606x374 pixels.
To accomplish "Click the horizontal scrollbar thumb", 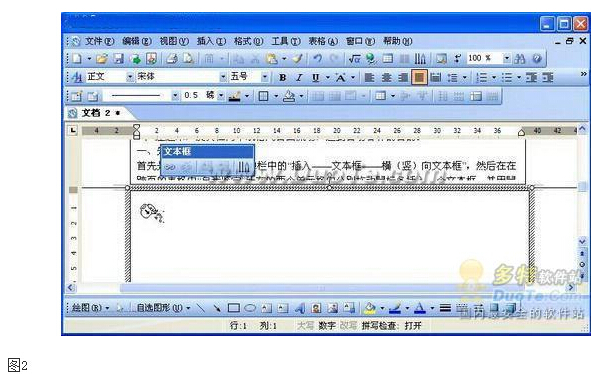I will click(322, 288).
